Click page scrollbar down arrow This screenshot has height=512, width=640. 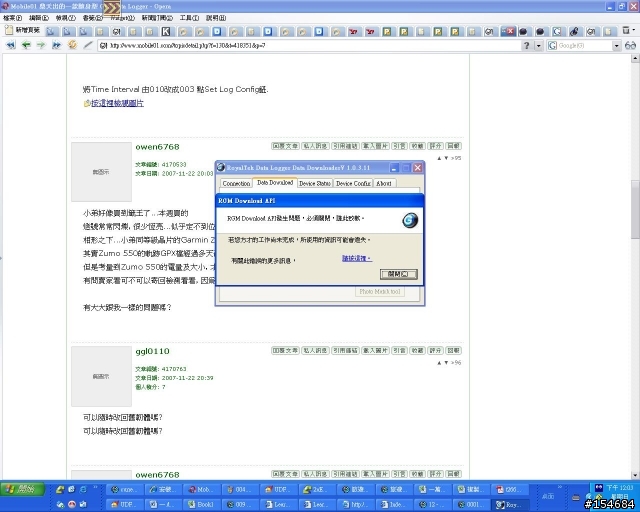[635, 475]
